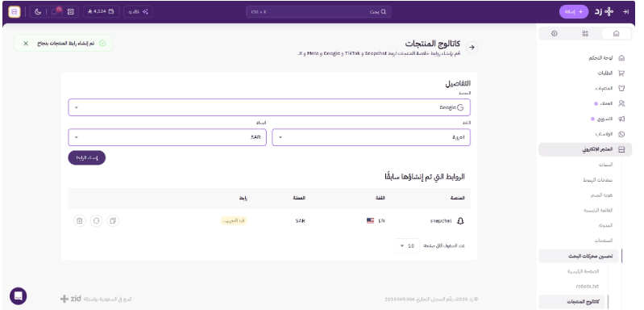Click the US flag in EN language cell
The width and height of the screenshot is (644, 310).
point(370,220)
